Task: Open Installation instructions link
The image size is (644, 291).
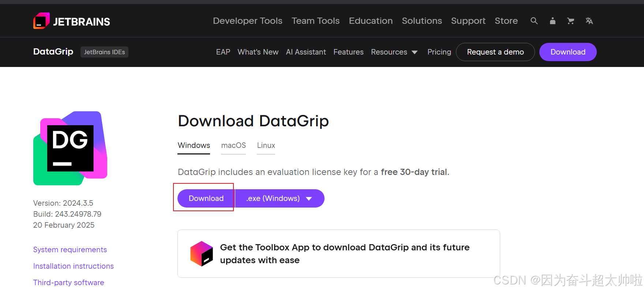Action: [74, 266]
